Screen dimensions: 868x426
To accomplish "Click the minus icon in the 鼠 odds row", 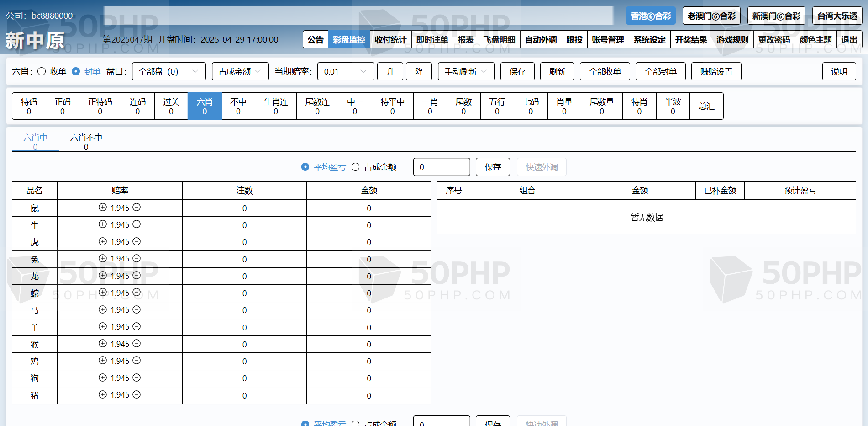I will 137,208.
